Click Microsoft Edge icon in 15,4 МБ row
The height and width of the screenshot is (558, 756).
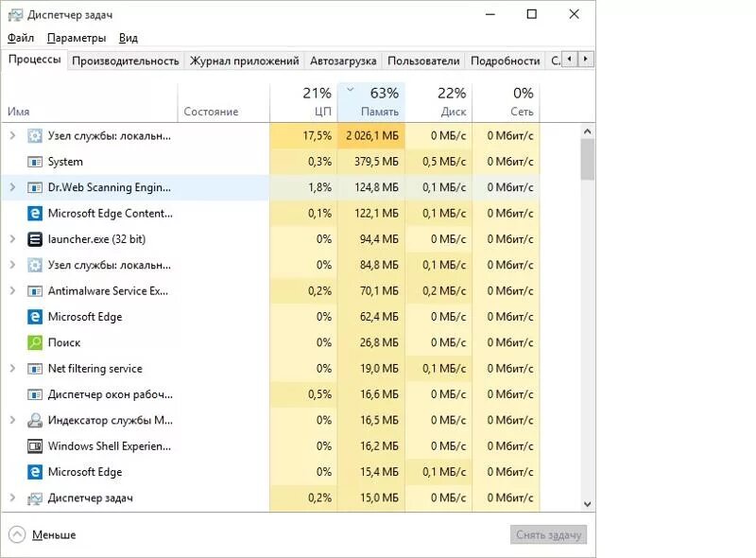pyautogui.click(x=35, y=472)
